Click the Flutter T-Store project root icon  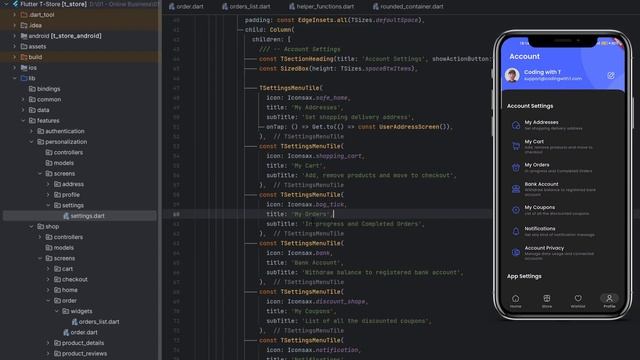point(15,4)
